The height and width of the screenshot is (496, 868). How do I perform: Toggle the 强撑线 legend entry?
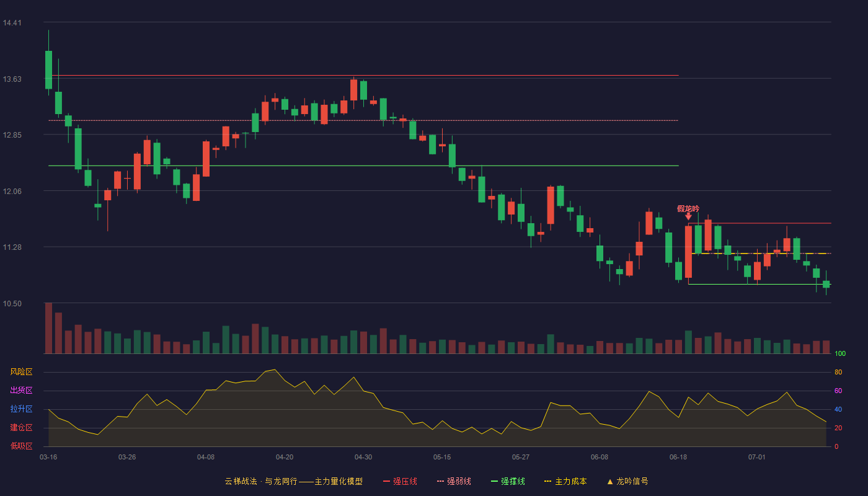pos(508,481)
